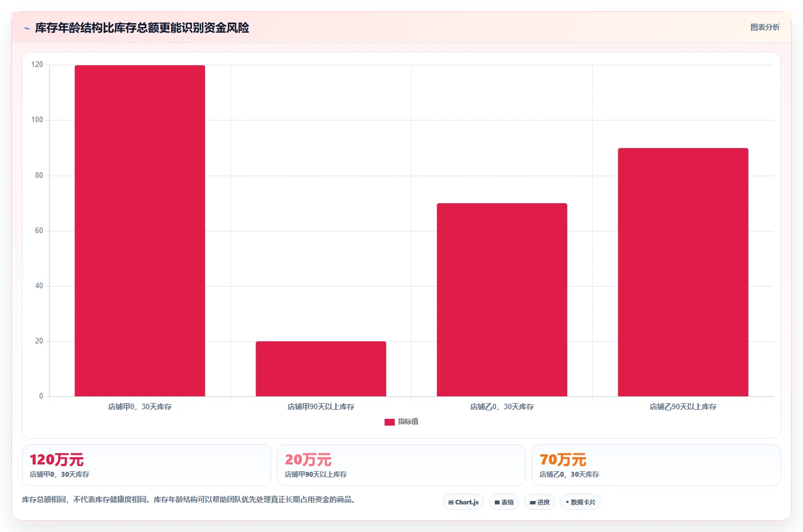Open the 20万元 data card
Viewport: 803px width, 532px height.
click(x=401, y=465)
